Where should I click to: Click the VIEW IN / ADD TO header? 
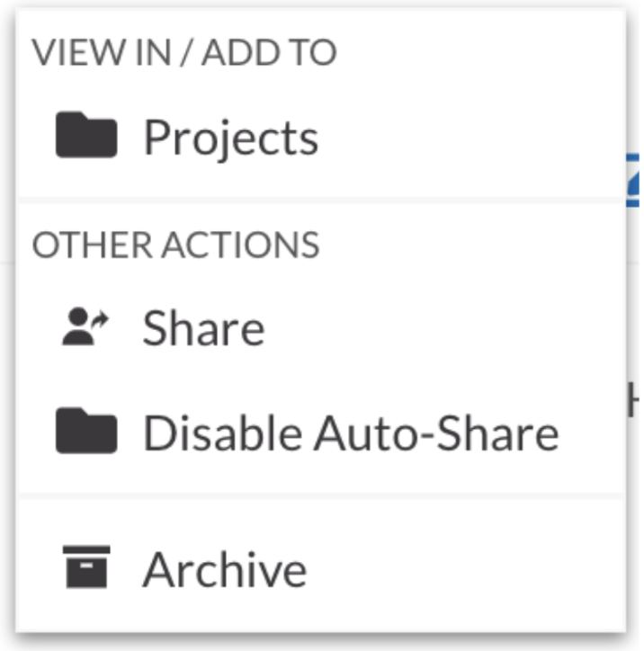coord(184,52)
